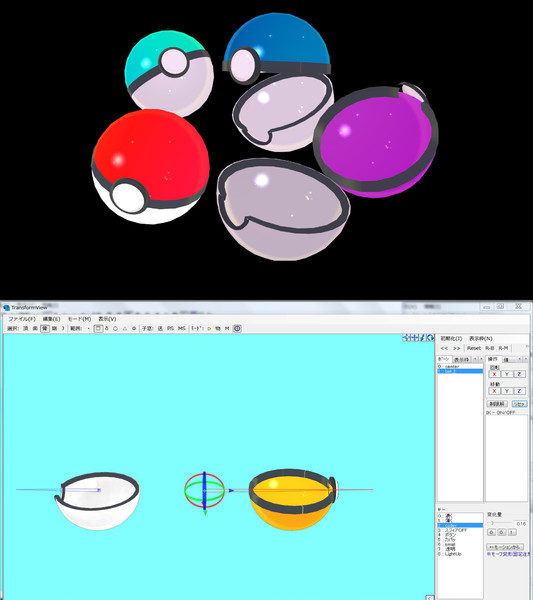Toggle bone selection mode 骨
Image resolution: width=533 pixels, height=600 pixels.
[45, 328]
